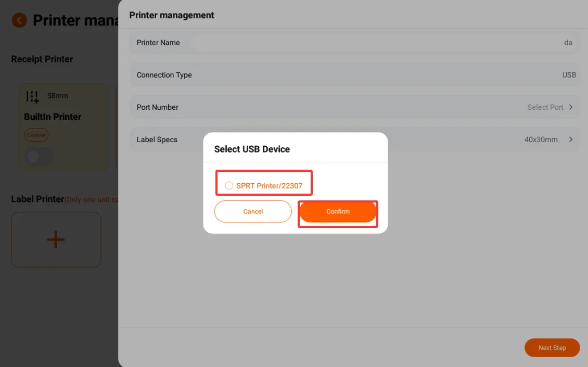
Task: Expand the Port Number chevron
Action: [x=570, y=107]
